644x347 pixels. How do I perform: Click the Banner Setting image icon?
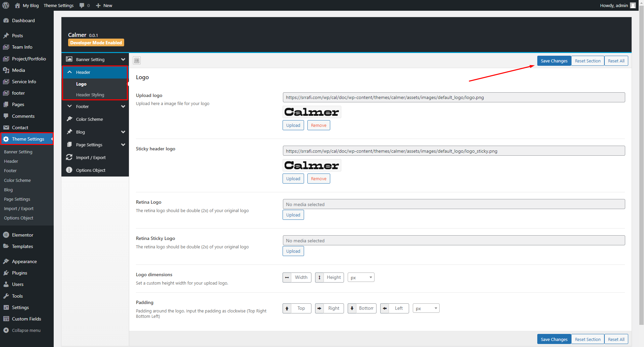pyautogui.click(x=69, y=59)
